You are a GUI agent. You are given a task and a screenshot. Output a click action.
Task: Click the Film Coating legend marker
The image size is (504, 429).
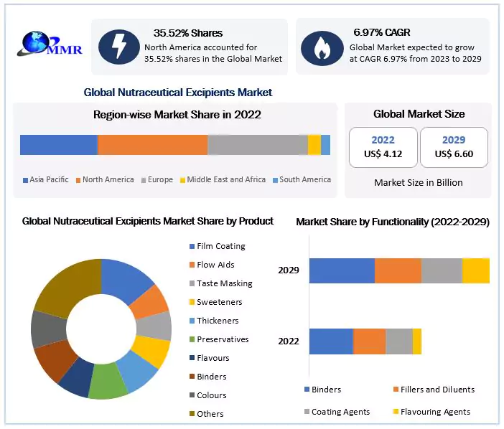tap(191, 246)
